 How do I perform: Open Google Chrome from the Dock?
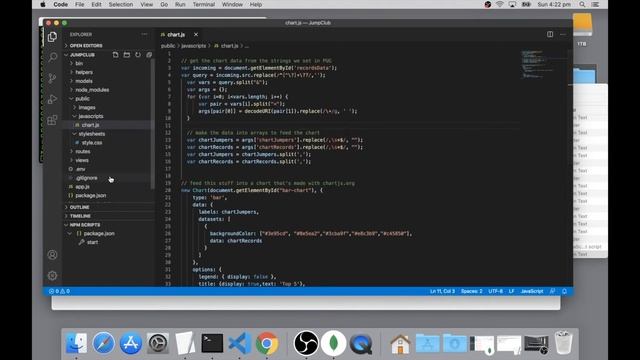click(267, 343)
